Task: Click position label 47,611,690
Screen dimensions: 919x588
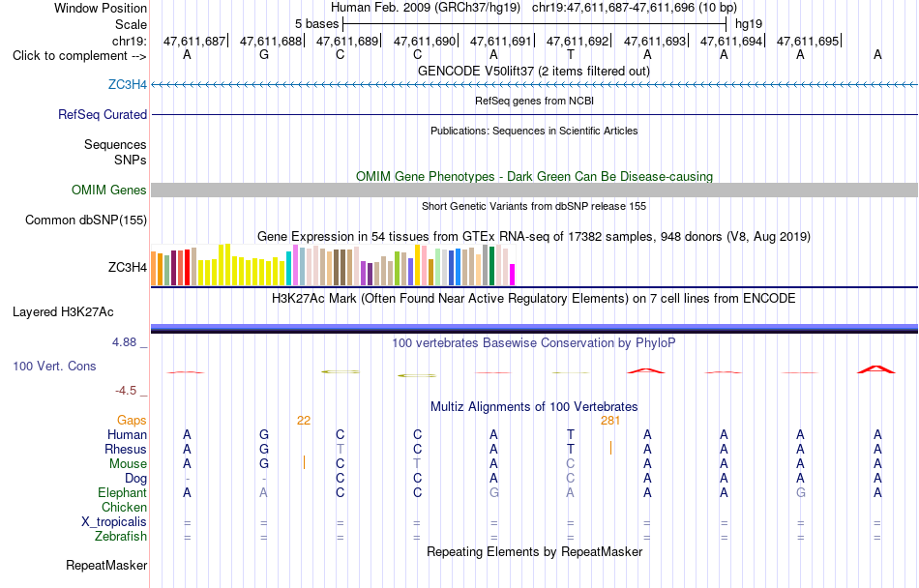Action: 425,41
